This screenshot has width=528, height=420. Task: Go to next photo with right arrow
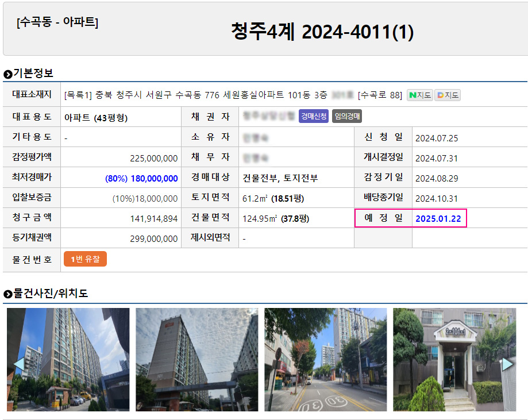[x=507, y=364]
